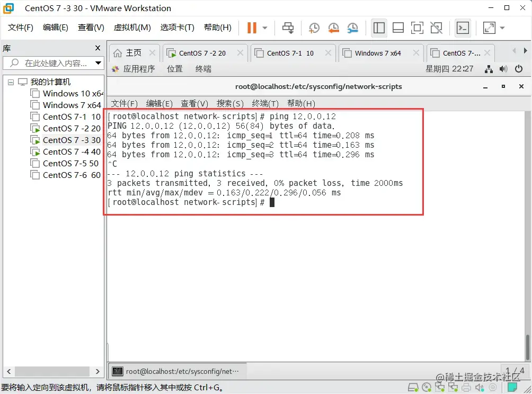Open the power options dropdown arrow
This screenshot has height=394, width=532.
(x=265, y=28)
